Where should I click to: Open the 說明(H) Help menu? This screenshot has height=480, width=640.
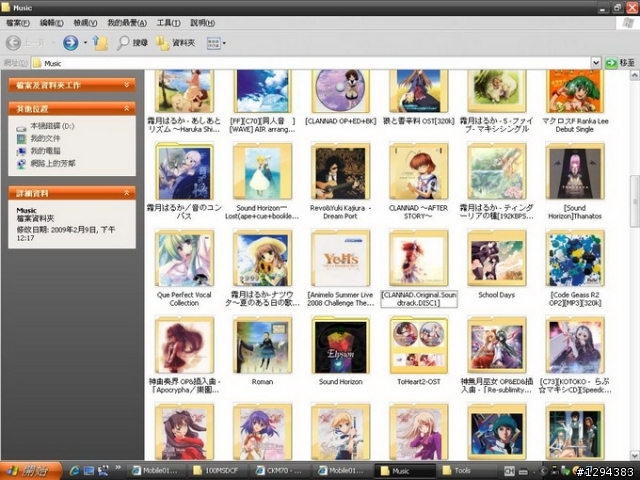tap(202, 23)
